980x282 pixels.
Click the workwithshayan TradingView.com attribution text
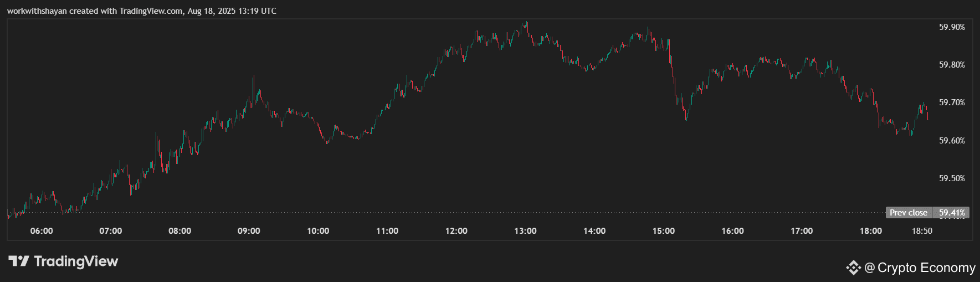(142, 11)
